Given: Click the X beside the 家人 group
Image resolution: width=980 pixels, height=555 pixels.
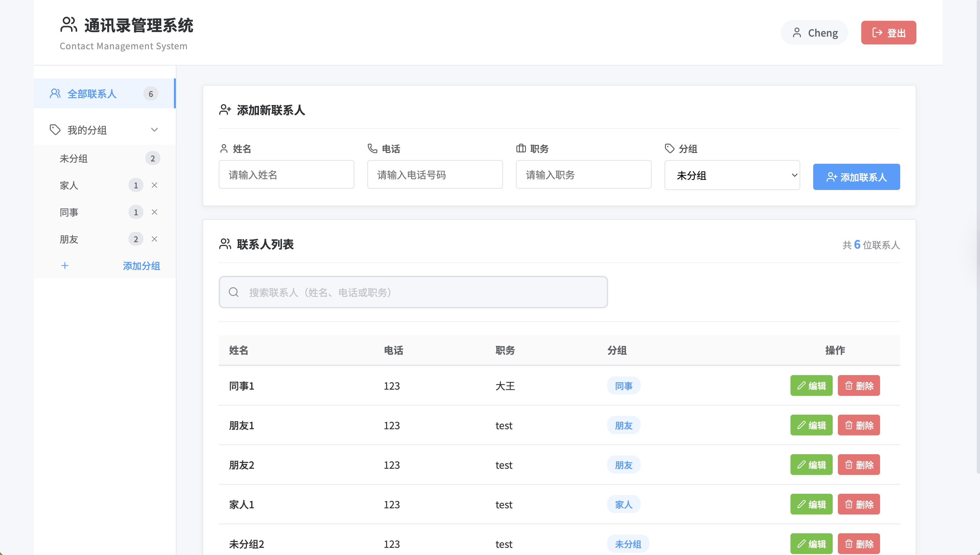Looking at the screenshot, I should 154,185.
